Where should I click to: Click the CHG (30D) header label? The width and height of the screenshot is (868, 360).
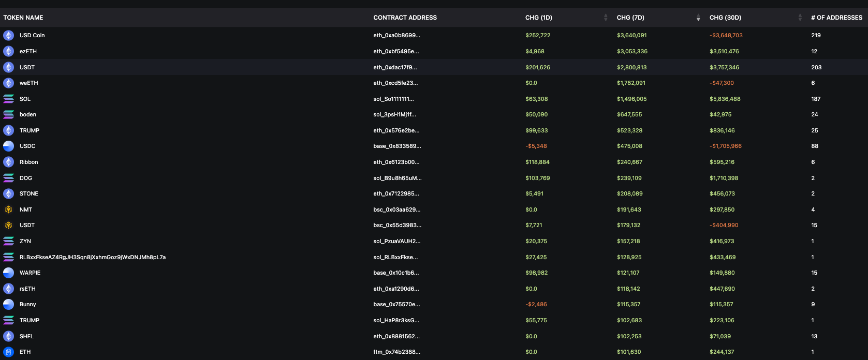726,18
